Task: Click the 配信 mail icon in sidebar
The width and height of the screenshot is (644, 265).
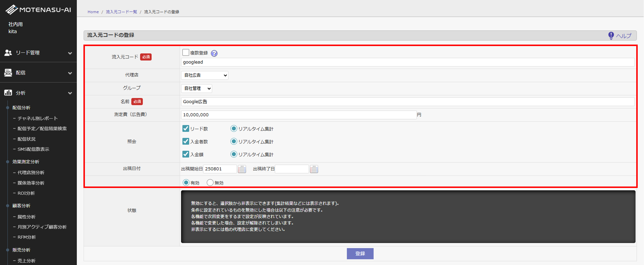Action: pos(8,73)
